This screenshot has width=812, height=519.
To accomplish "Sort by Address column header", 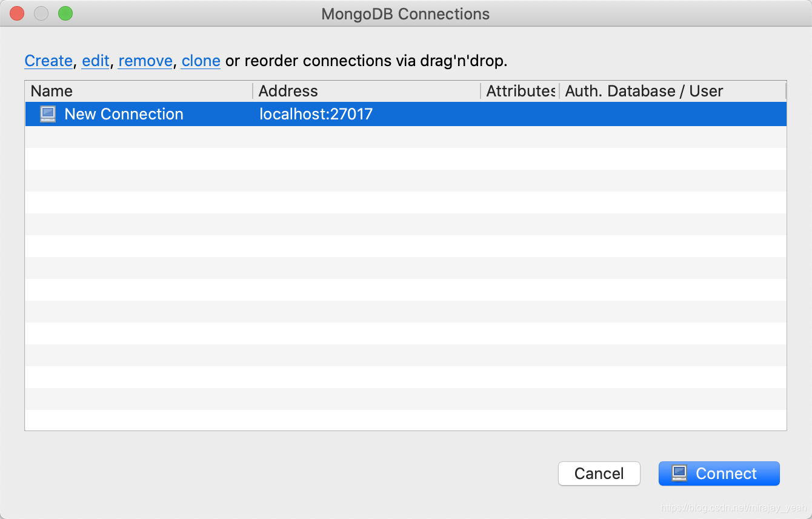I will [367, 91].
